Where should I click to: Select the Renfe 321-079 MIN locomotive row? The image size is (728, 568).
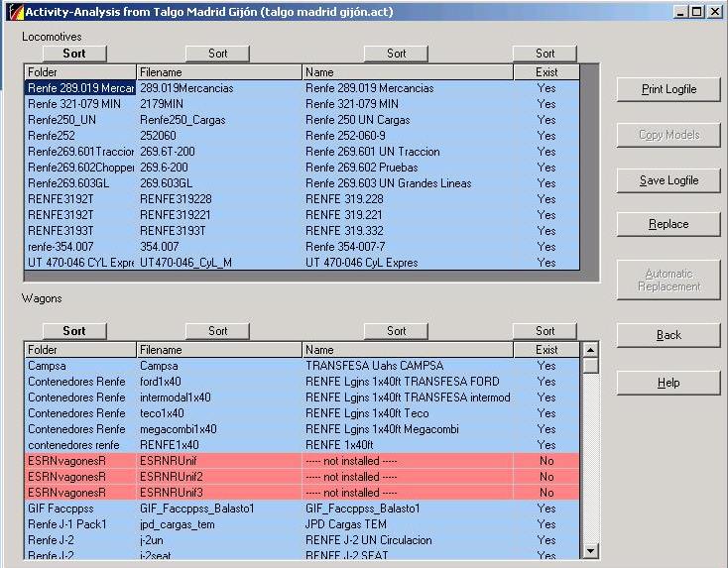[298, 104]
